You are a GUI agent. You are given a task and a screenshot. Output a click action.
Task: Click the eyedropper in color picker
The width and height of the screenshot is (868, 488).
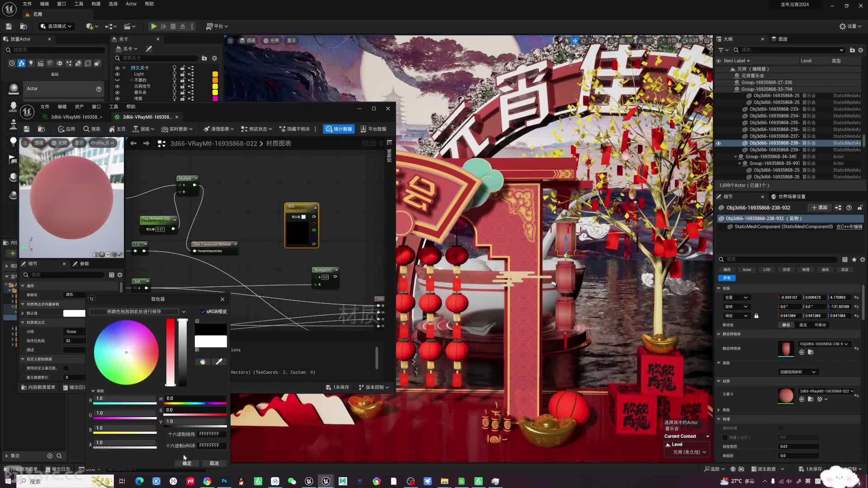(x=219, y=361)
